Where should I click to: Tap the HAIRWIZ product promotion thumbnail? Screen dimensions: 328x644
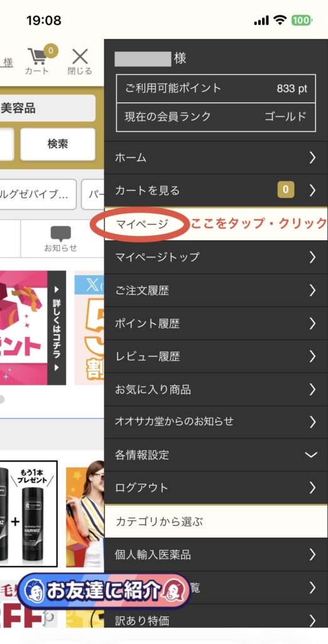28,513
